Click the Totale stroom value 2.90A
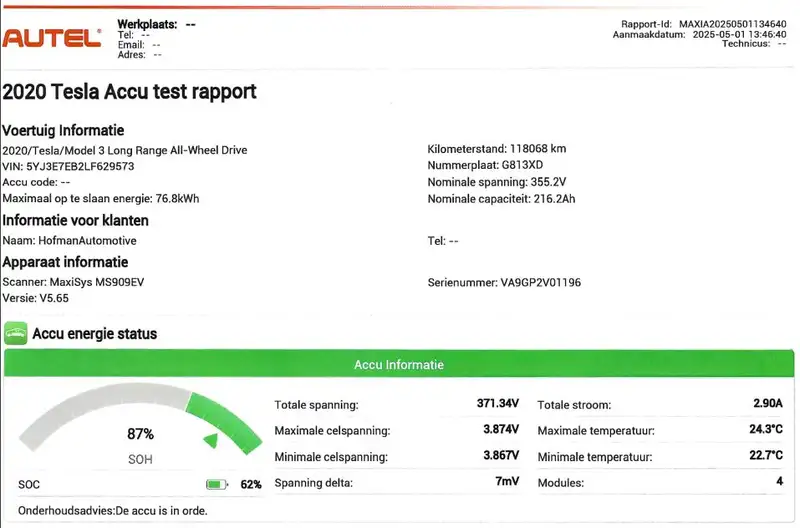 767,404
